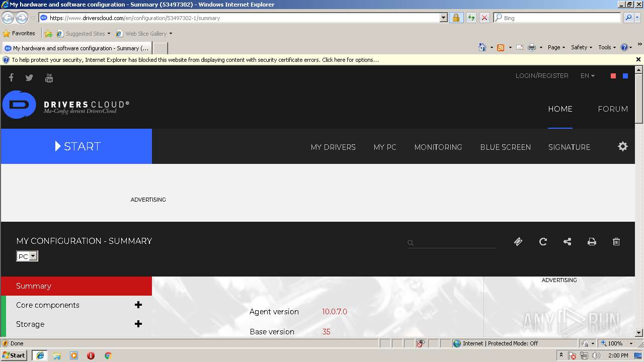644x362 pixels.
Task: Open the PC selector dropdown
Action: 27,256
